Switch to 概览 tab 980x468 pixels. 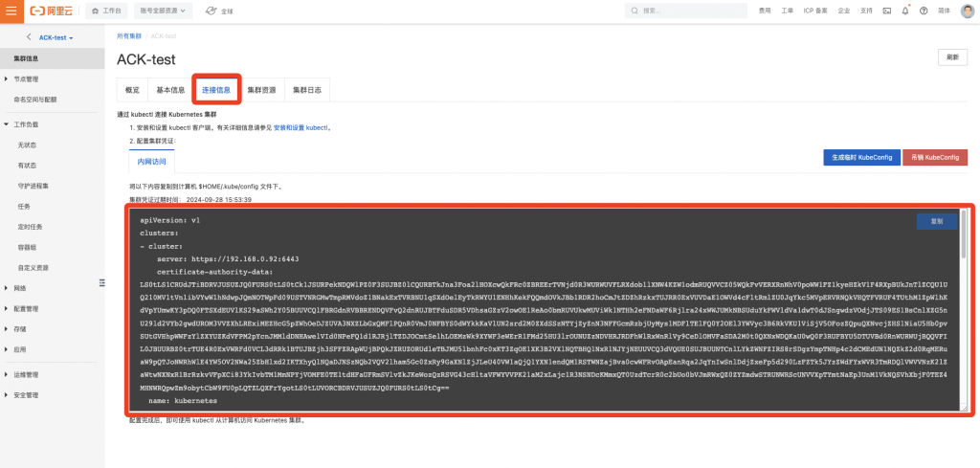tap(132, 90)
